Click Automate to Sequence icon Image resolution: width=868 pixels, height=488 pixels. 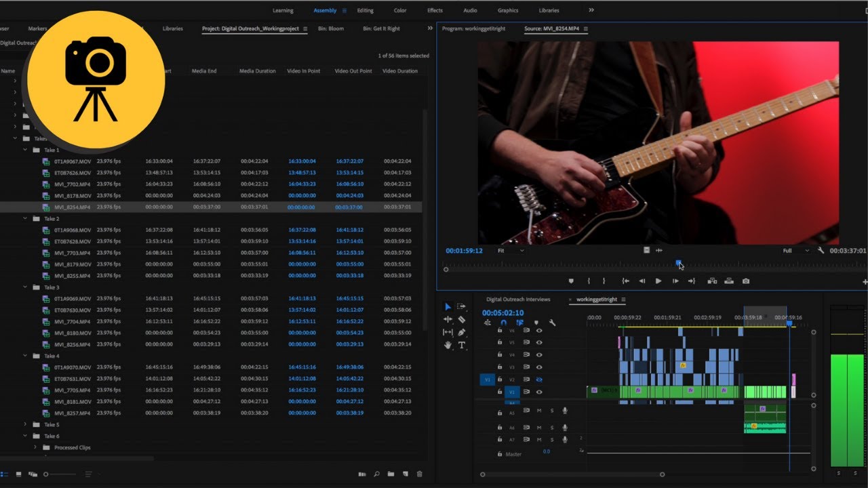(362, 474)
